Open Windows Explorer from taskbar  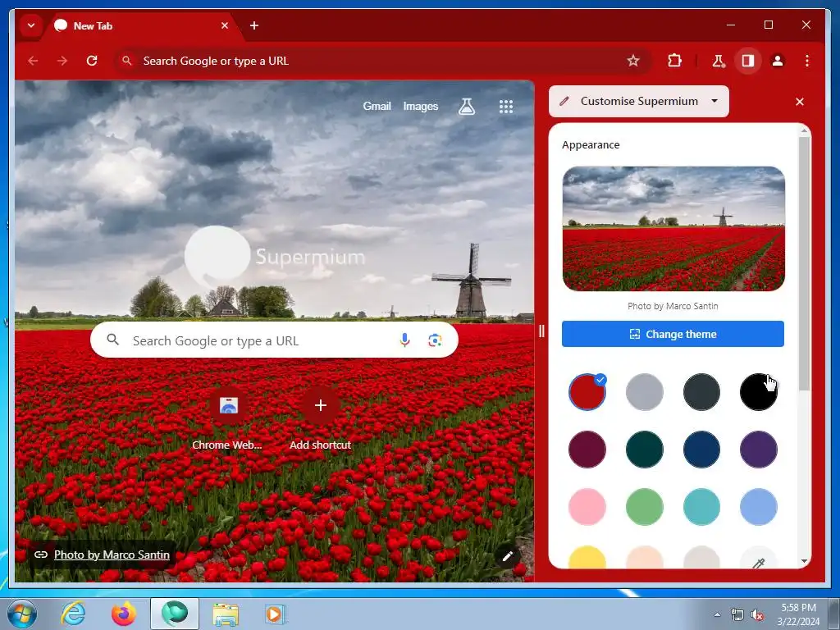(x=226, y=614)
